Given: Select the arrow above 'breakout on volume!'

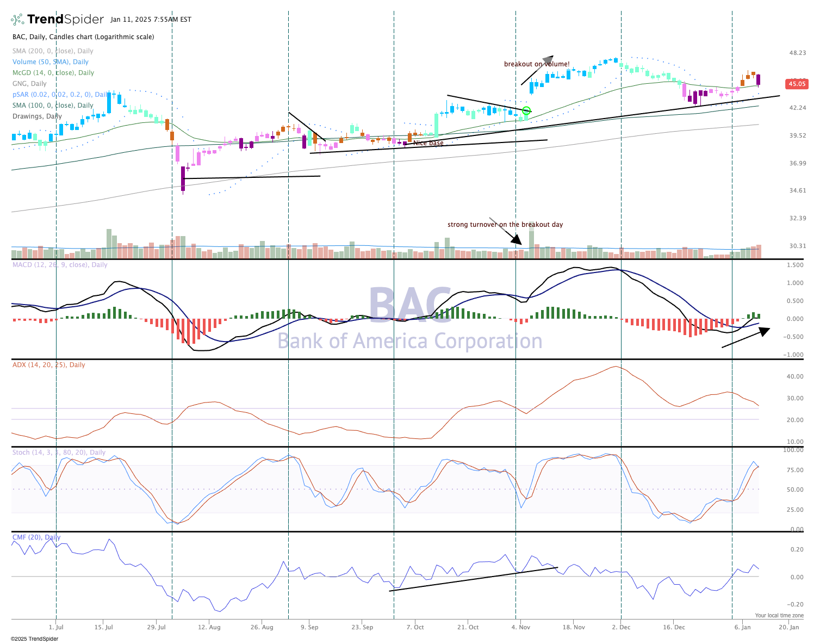Looking at the screenshot, I should pyautogui.click(x=537, y=70).
